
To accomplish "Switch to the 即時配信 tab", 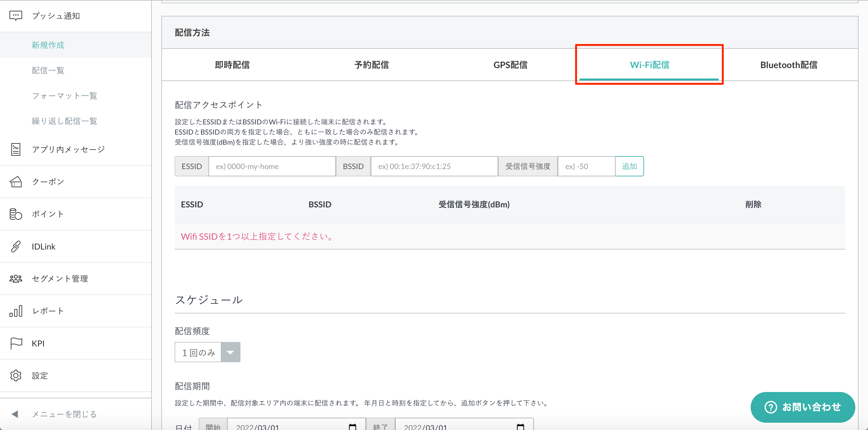I will 232,65.
